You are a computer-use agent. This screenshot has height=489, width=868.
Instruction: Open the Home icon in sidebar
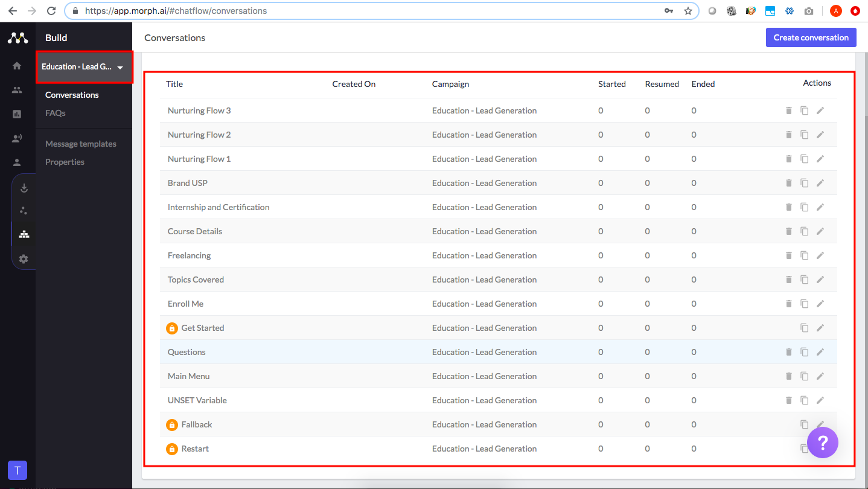pyautogui.click(x=17, y=66)
